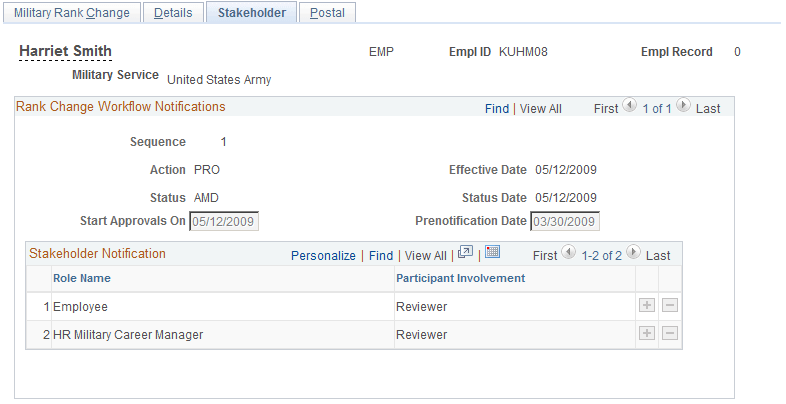Add a row after HR Military Career Manager

coord(647,334)
